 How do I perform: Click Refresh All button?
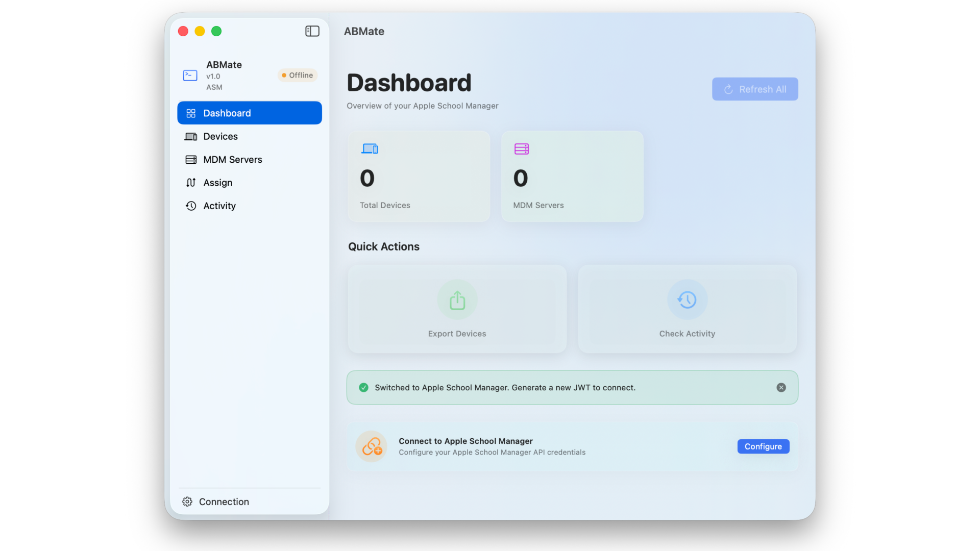(755, 89)
